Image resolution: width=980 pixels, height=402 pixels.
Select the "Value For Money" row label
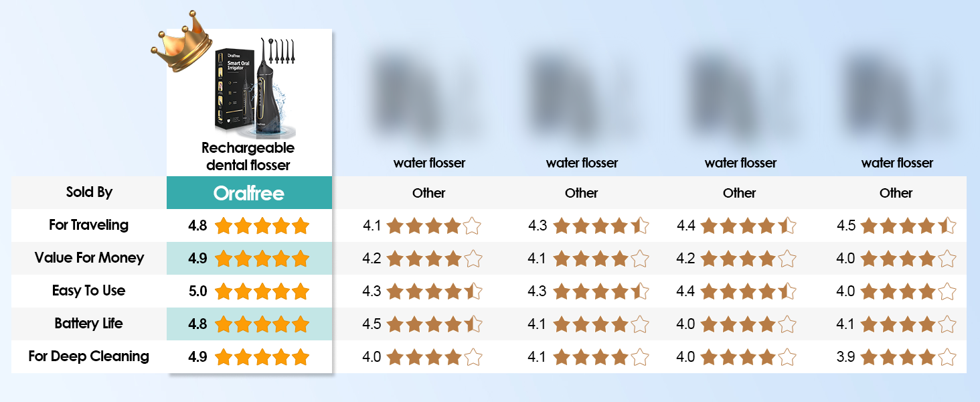pyautogui.click(x=89, y=258)
